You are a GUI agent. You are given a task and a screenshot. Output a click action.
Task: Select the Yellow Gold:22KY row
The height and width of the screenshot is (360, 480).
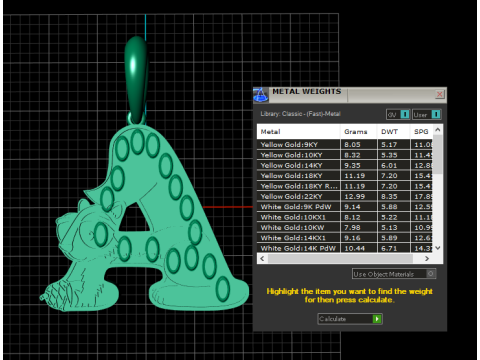pyautogui.click(x=345, y=196)
